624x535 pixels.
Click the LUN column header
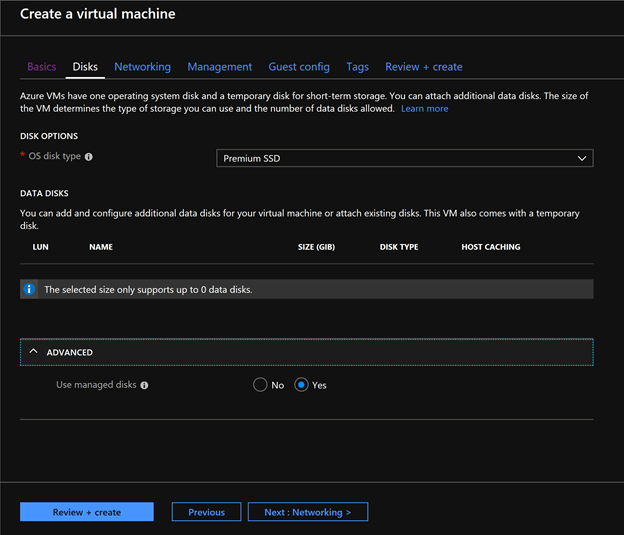point(41,247)
